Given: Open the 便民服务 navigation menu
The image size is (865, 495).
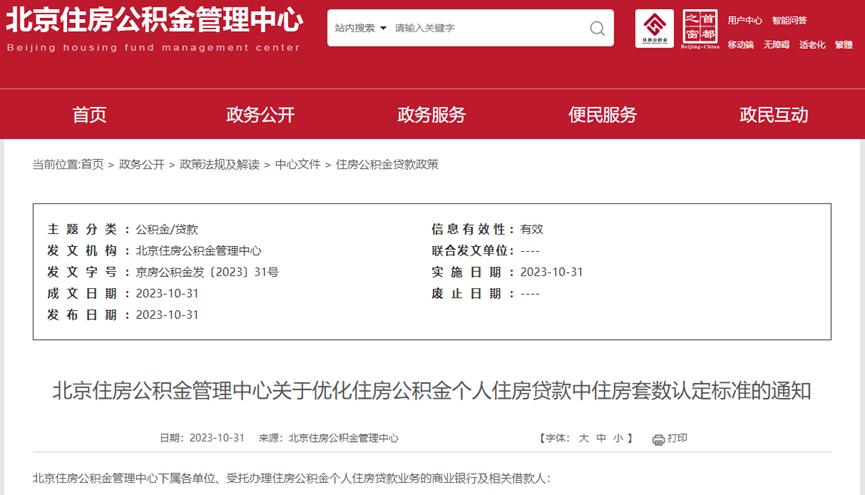Looking at the screenshot, I should (x=602, y=115).
